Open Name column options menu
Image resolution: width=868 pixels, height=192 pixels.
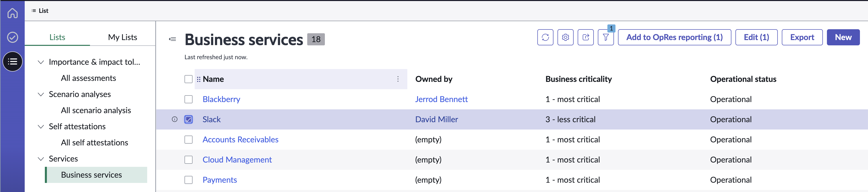398,79
